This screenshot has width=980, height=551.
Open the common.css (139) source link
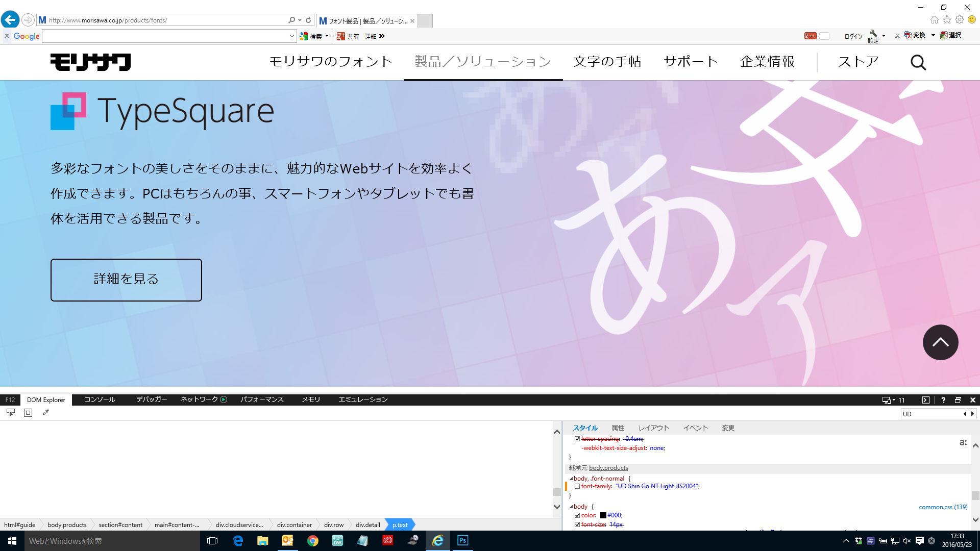[x=943, y=507]
